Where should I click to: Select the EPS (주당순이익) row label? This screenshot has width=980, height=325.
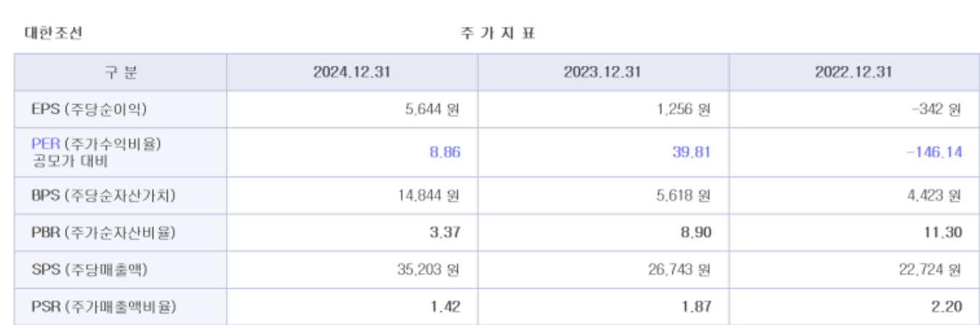[88, 110]
